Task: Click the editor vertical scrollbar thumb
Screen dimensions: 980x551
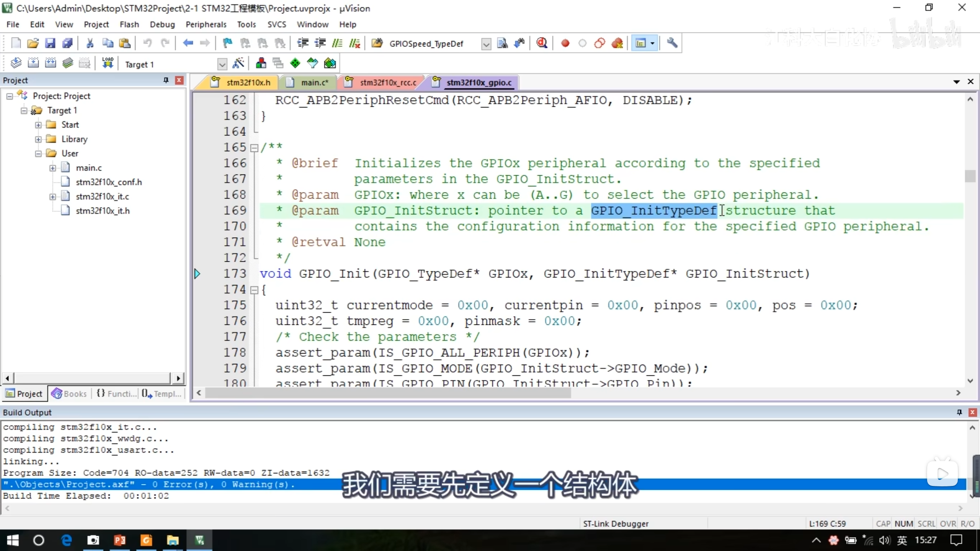Action: tap(970, 176)
